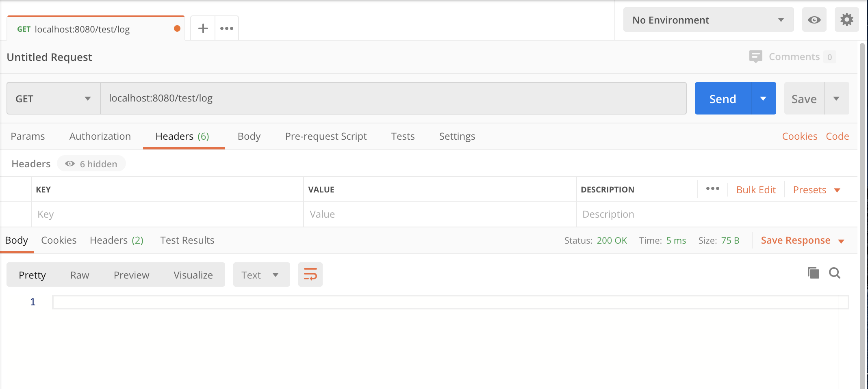Open the Presets dropdown
The image size is (868, 389).
coord(816,190)
